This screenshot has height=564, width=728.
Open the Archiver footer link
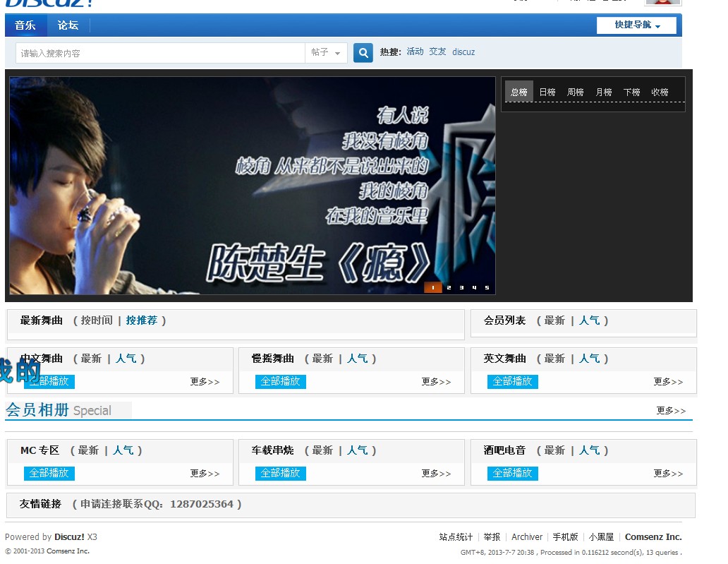[x=527, y=536]
